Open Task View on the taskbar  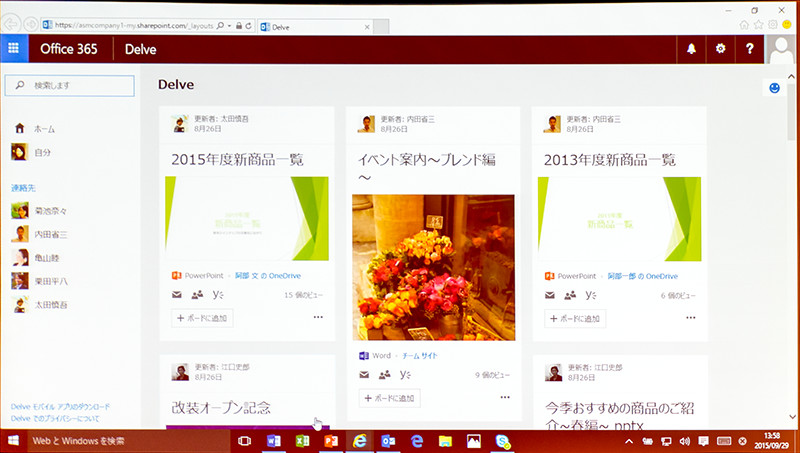point(244,441)
